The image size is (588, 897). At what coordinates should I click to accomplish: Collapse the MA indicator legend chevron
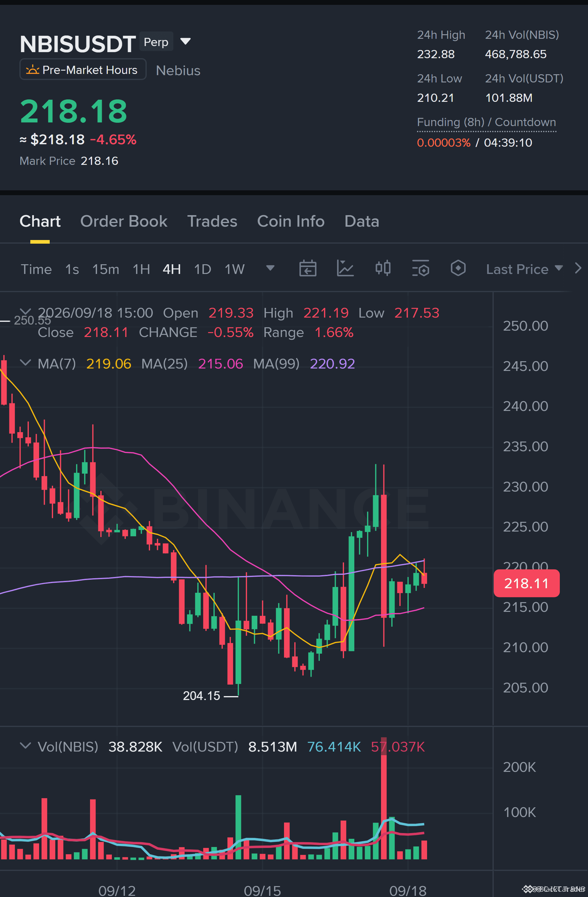pos(25,362)
